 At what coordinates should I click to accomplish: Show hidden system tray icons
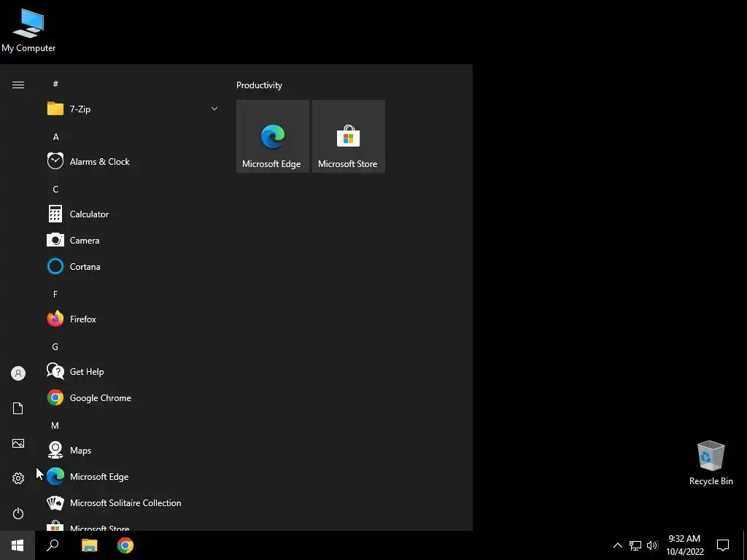click(617, 545)
